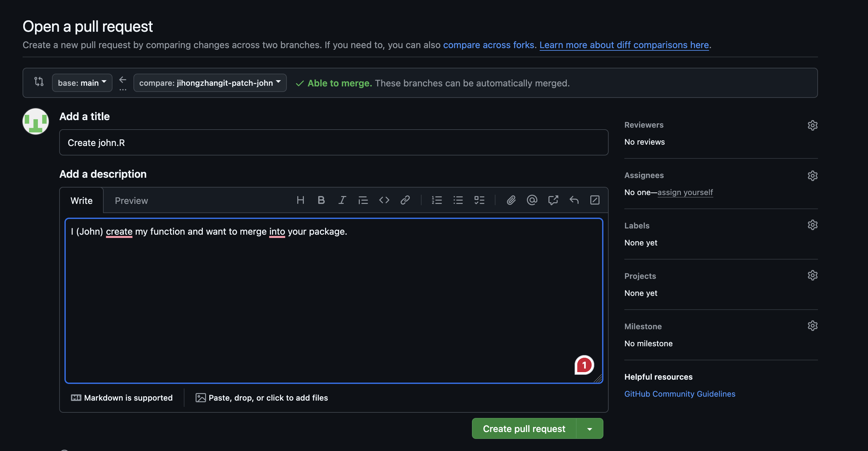Open compare across forks link
868x451 pixels.
tap(489, 45)
